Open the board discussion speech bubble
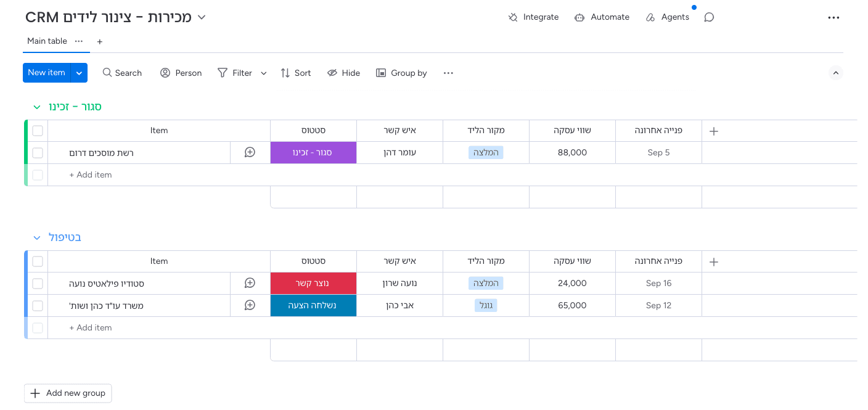 [x=709, y=17]
